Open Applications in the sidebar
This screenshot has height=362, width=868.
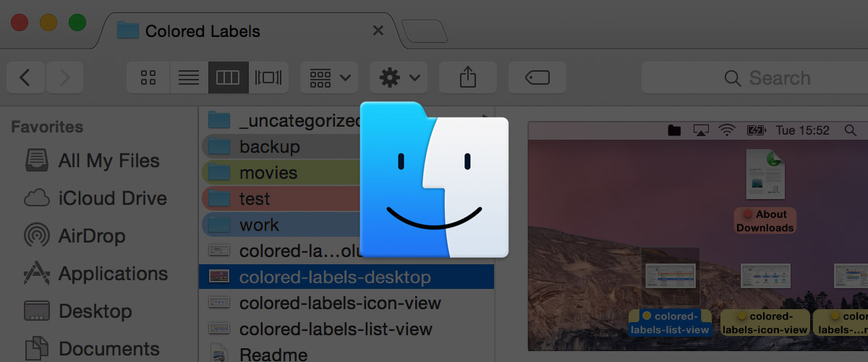coord(96,274)
